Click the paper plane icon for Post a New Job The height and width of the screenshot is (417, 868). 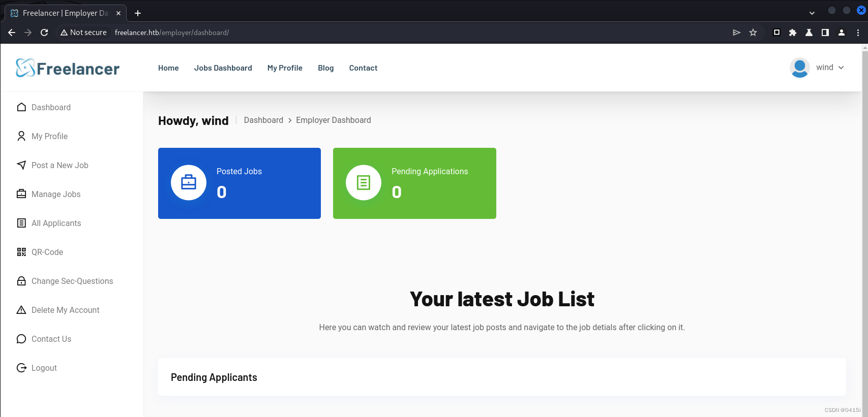(21, 165)
